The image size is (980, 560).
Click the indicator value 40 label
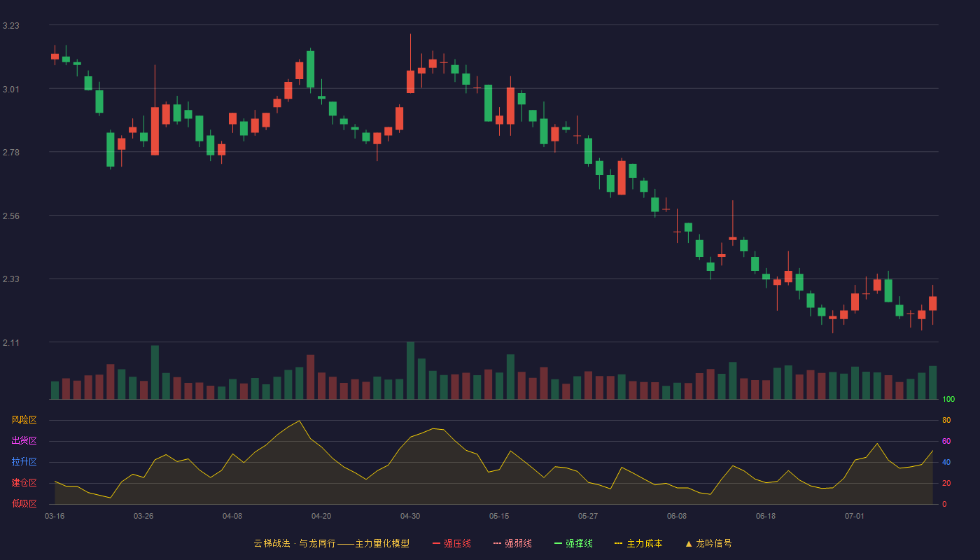[946, 463]
